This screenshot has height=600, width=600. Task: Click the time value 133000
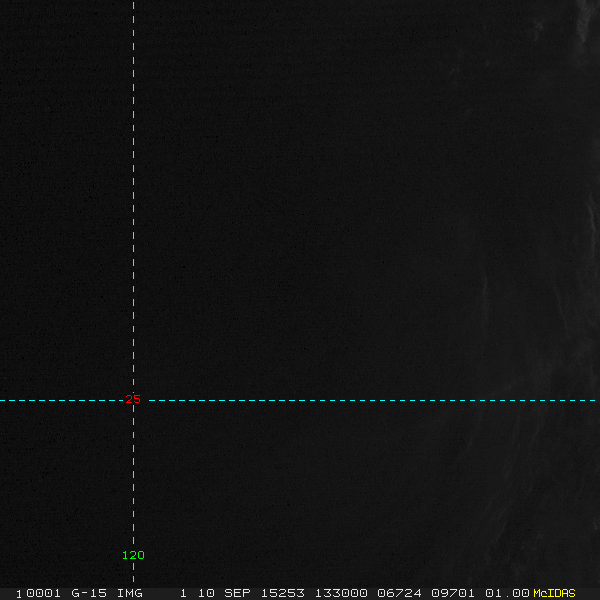341,593
